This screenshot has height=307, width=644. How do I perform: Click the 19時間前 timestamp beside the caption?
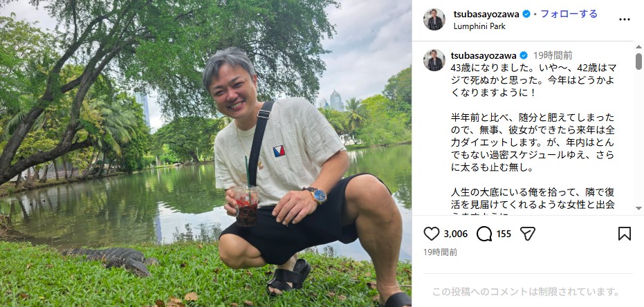(553, 55)
